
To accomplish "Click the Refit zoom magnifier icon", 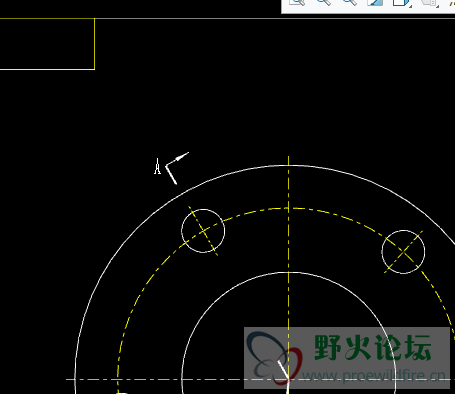I will point(297,2).
